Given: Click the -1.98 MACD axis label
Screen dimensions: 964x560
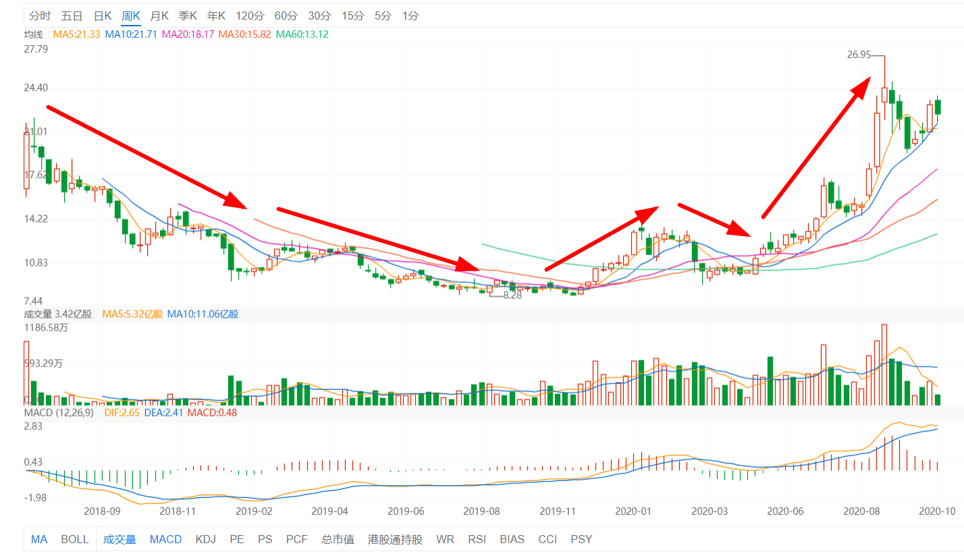Looking at the screenshot, I should point(34,498).
